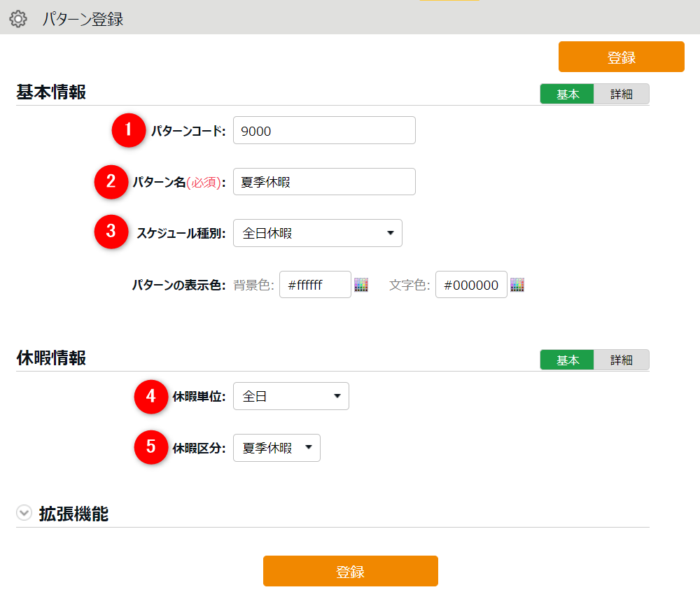Focus the 文字色 hex field #000000
Image resolution: width=700 pixels, height=599 pixels.
[471, 284]
